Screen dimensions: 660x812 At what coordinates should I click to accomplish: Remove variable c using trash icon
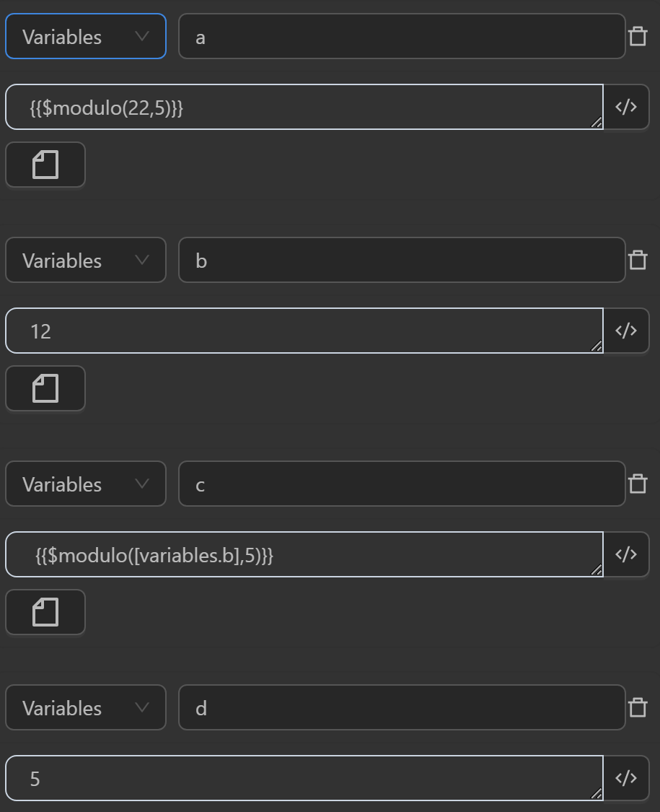point(638,484)
